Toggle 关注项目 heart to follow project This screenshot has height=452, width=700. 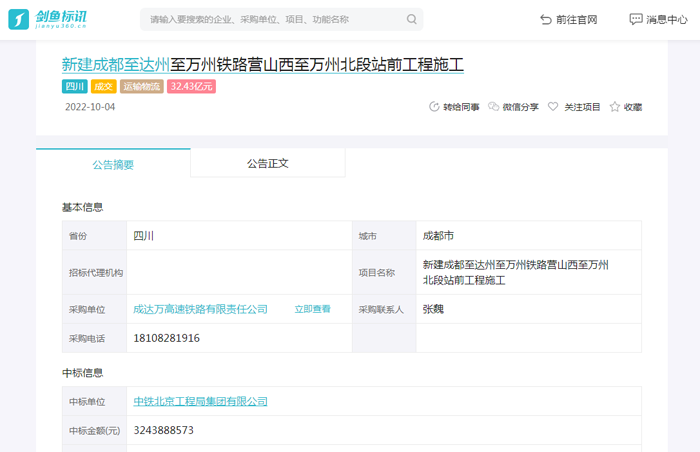574,107
